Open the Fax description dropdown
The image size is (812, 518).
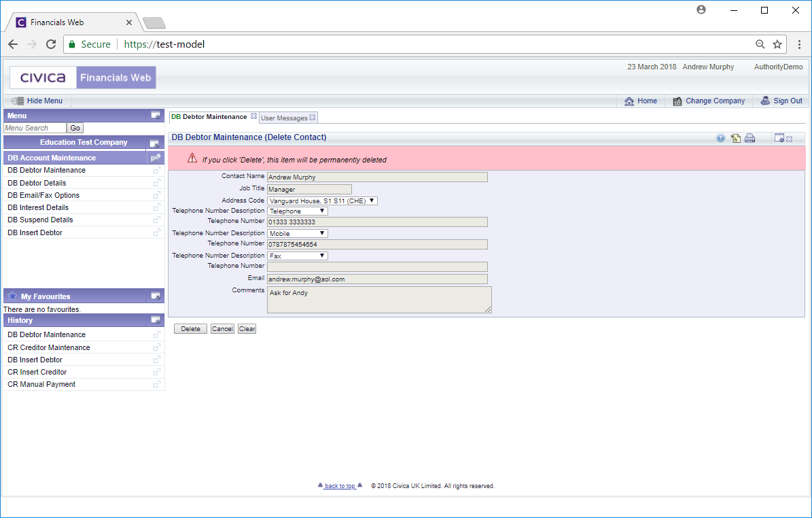click(297, 256)
